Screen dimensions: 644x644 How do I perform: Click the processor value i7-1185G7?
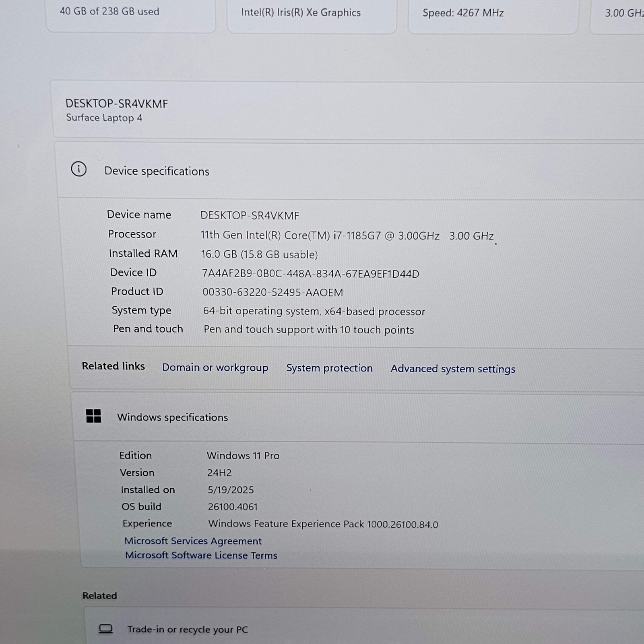coord(347,236)
